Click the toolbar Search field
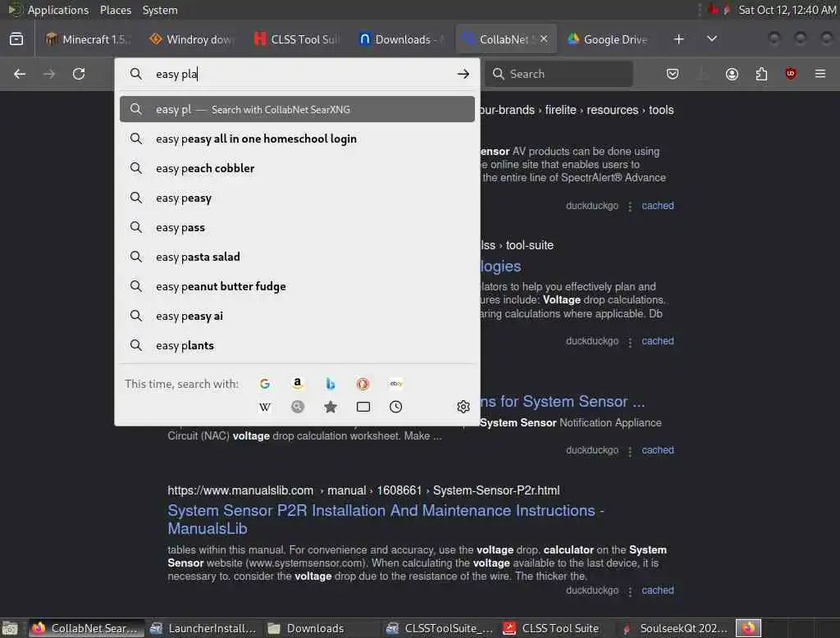 (x=559, y=74)
